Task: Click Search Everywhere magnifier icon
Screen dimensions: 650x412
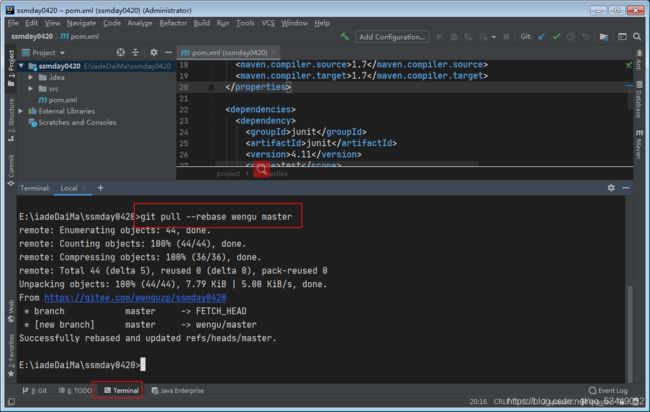Action: [x=637, y=37]
